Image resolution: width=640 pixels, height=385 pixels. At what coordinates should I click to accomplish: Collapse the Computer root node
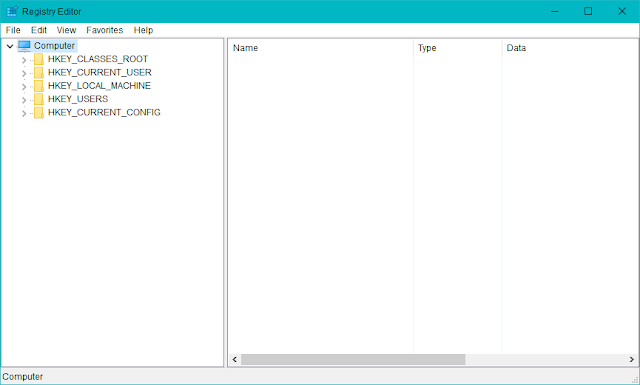coord(10,46)
